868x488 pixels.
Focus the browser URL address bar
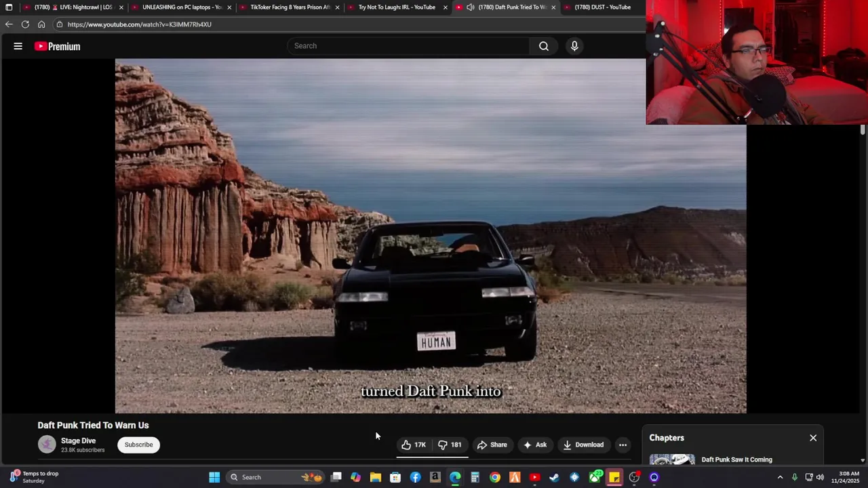click(139, 24)
